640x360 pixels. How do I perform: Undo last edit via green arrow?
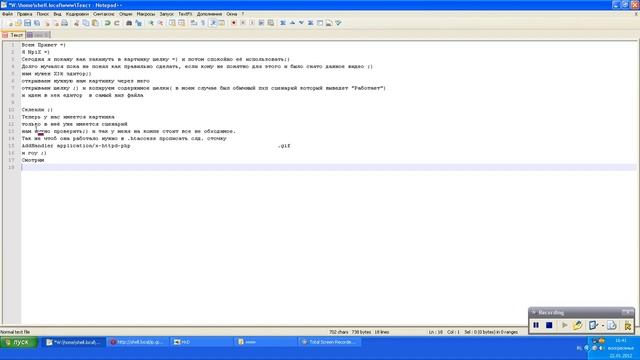107,23
